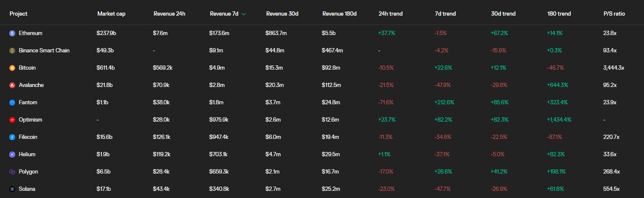644x198 pixels.
Task: Open the Bitcoin project name
Action: coord(27,68)
